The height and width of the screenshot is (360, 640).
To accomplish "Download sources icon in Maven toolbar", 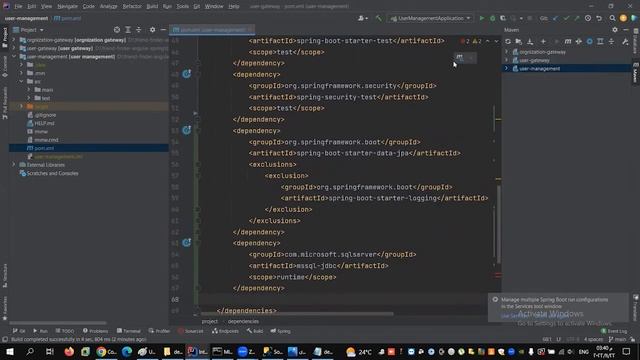I will click(530, 42).
